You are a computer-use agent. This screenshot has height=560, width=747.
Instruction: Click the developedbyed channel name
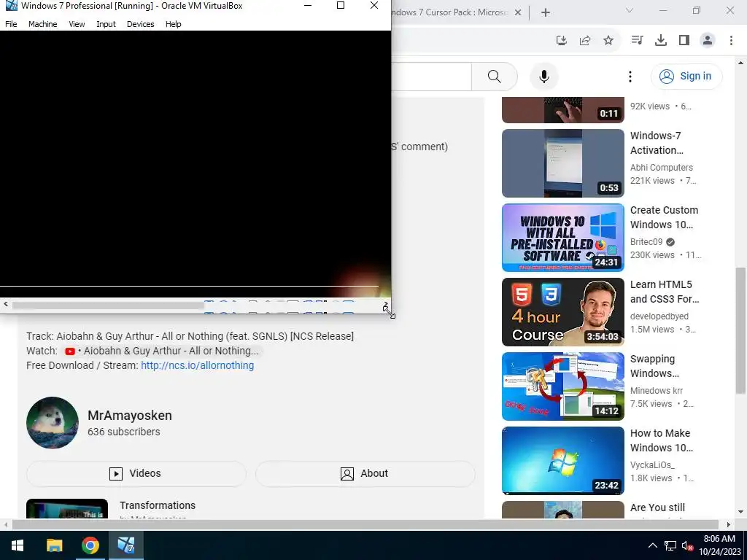pyautogui.click(x=659, y=316)
